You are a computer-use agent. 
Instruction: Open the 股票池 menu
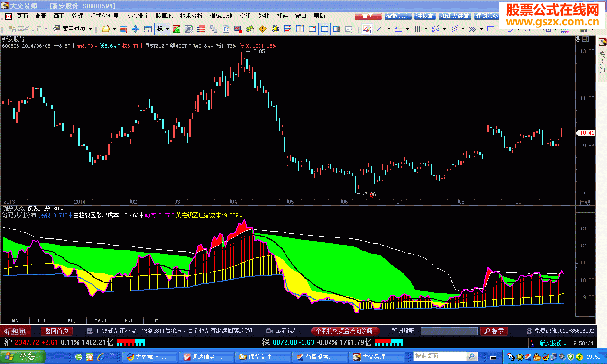pos(164,16)
